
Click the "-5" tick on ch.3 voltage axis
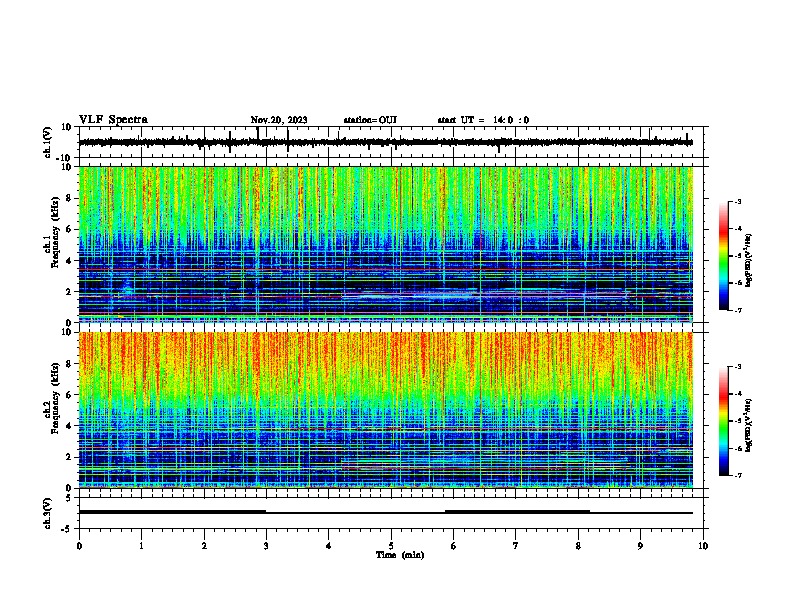point(67,529)
